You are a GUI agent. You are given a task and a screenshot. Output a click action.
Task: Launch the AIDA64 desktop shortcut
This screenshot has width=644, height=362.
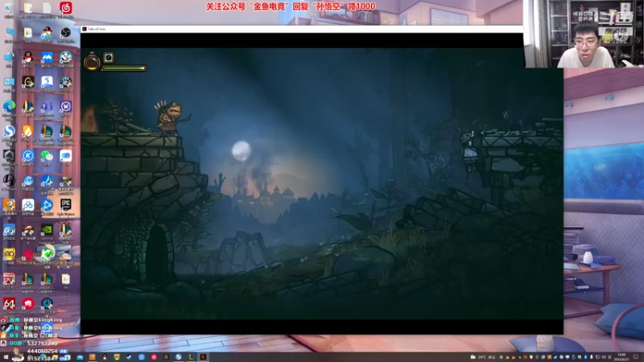click(9, 304)
